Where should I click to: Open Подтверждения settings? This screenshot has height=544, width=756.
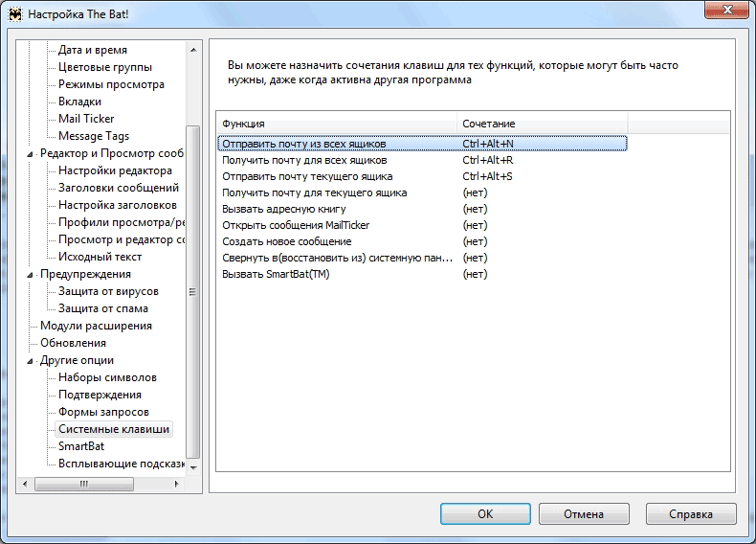(x=100, y=395)
